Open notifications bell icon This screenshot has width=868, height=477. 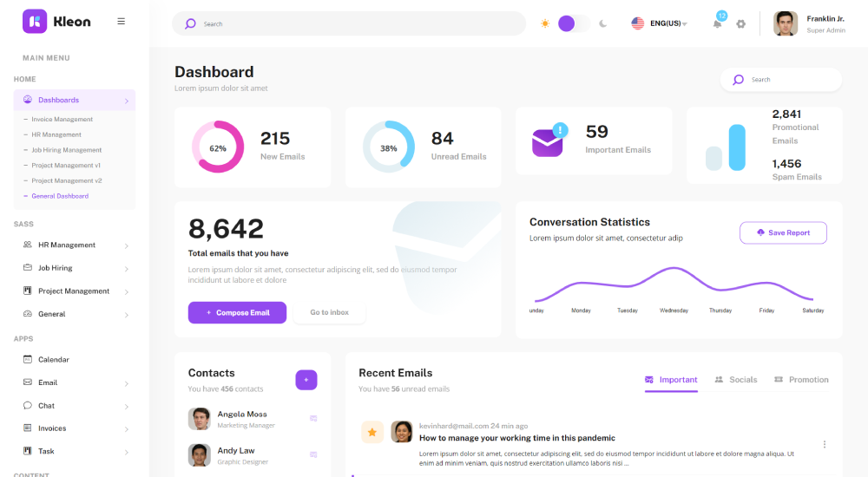coord(717,23)
